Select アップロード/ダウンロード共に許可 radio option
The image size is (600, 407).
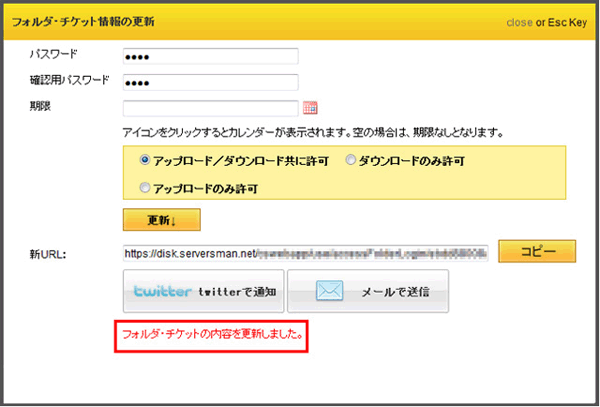[x=145, y=160]
